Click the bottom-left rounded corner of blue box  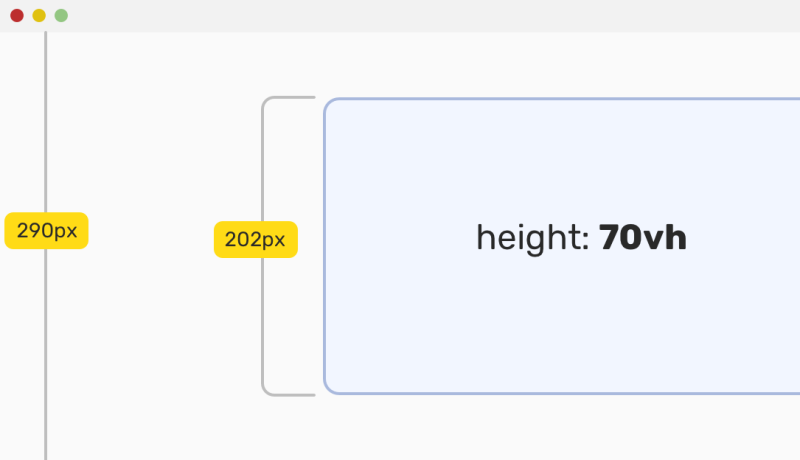tap(330, 388)
